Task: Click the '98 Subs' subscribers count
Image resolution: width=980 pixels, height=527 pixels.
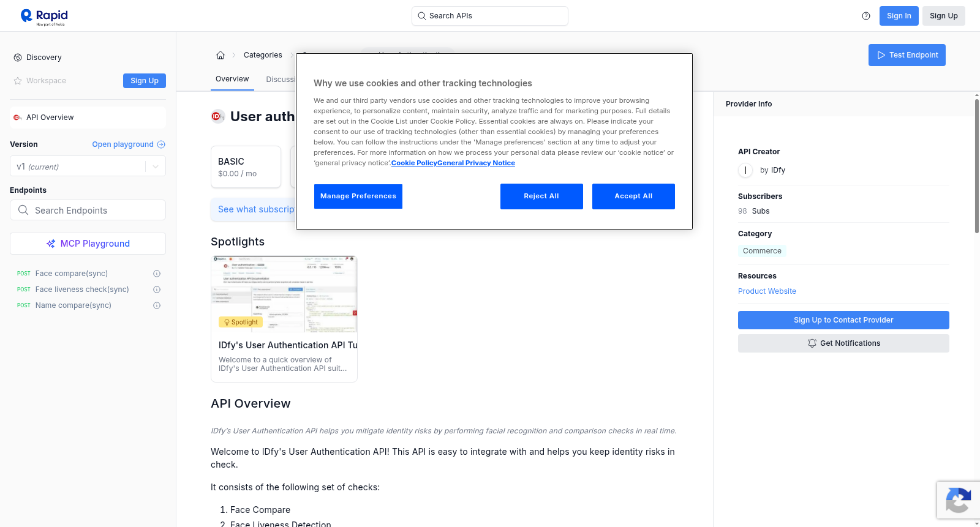Action: [x=754, y=211]
